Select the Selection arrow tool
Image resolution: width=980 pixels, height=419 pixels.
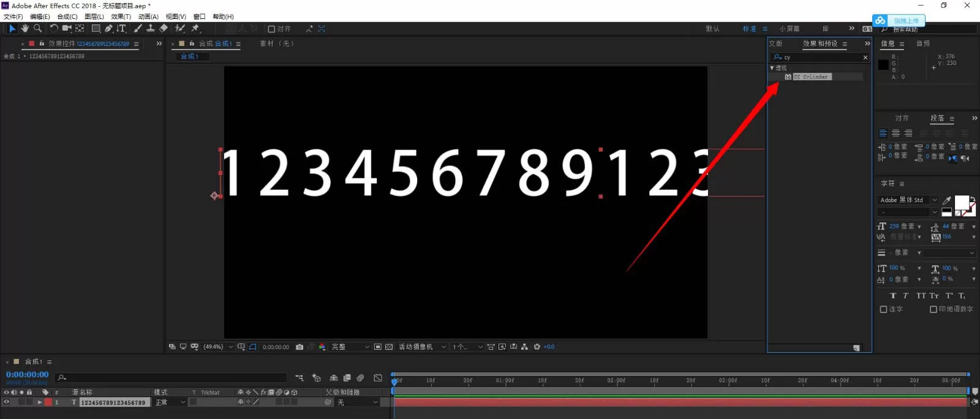[x=12, y=28]
